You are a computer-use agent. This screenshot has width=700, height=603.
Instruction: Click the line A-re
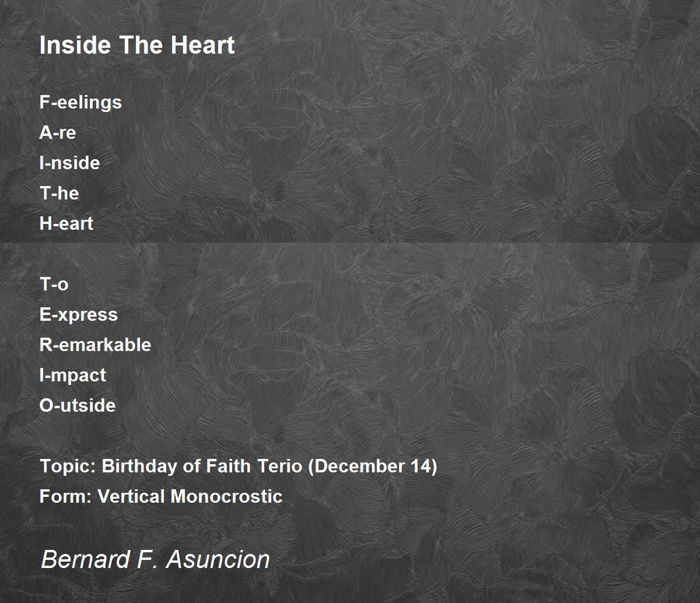[58, 132]
